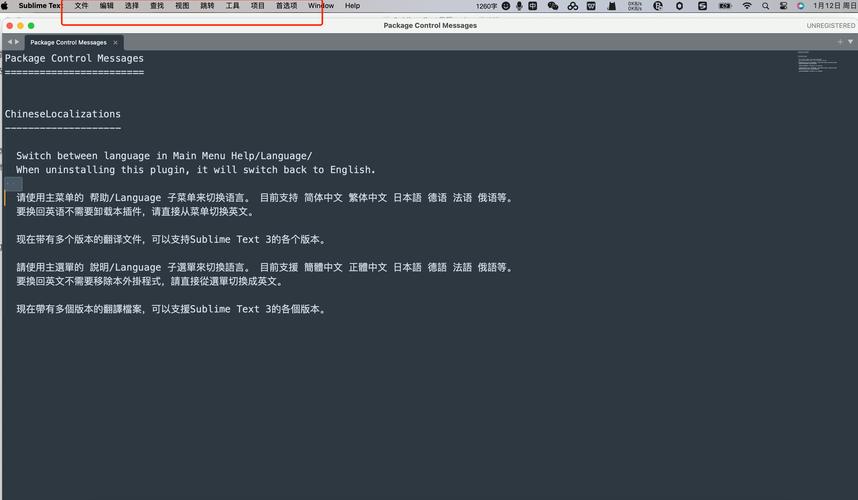The width and height of the screenshot is (858, 500).
Task: Click the UNREGISTERED label in title bar
Action: click(830, 26)
